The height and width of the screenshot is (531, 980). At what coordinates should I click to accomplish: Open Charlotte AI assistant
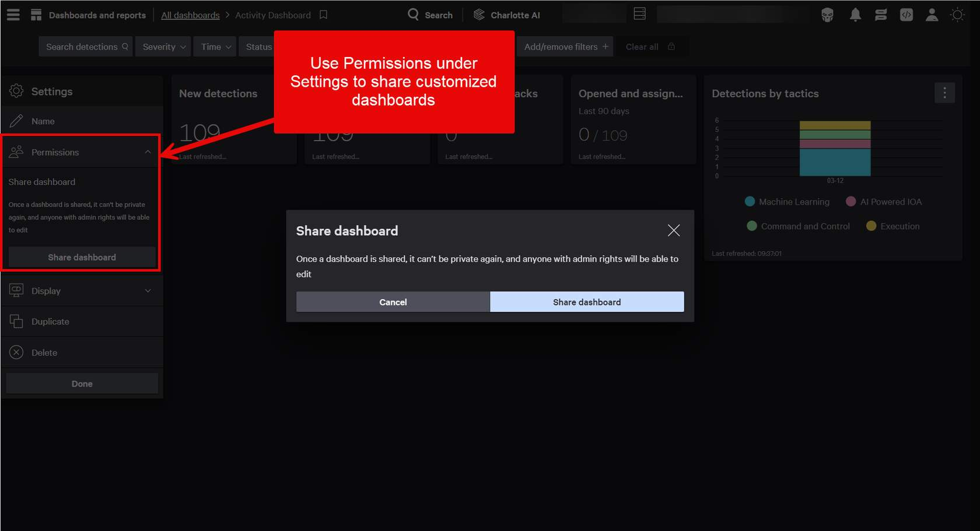(x=506, y=15)
